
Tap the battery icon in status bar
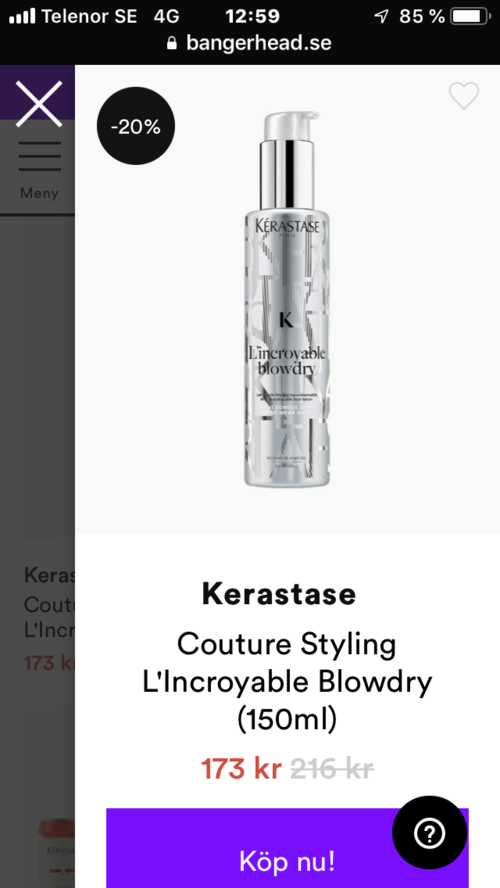coord(471,16)
